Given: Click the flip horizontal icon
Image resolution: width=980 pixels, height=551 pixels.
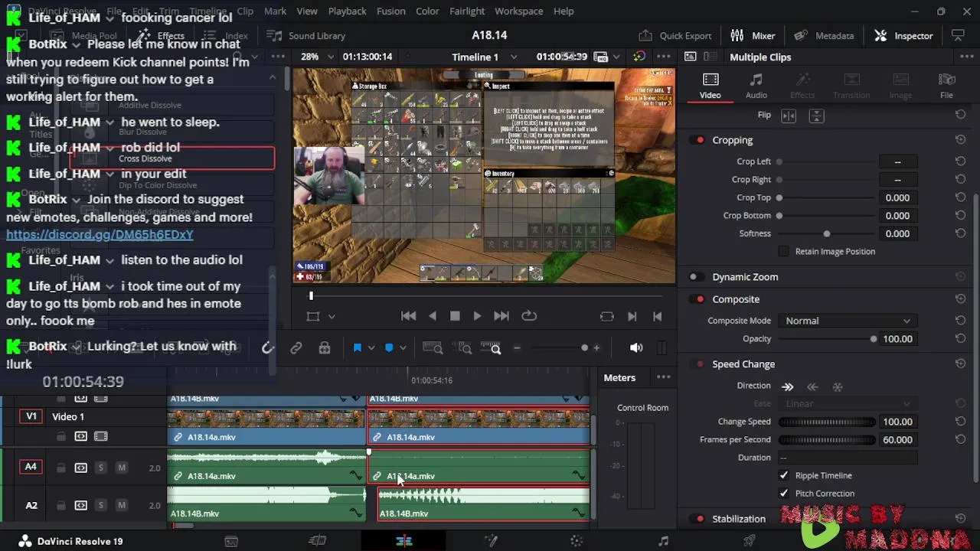Looking at the screenshot, I should (x=789, y=116).
